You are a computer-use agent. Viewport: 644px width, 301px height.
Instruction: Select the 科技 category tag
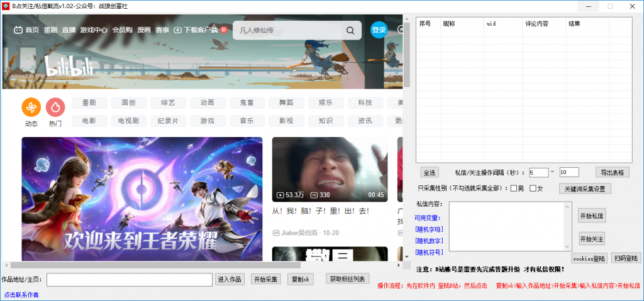[x=365, y=102]
